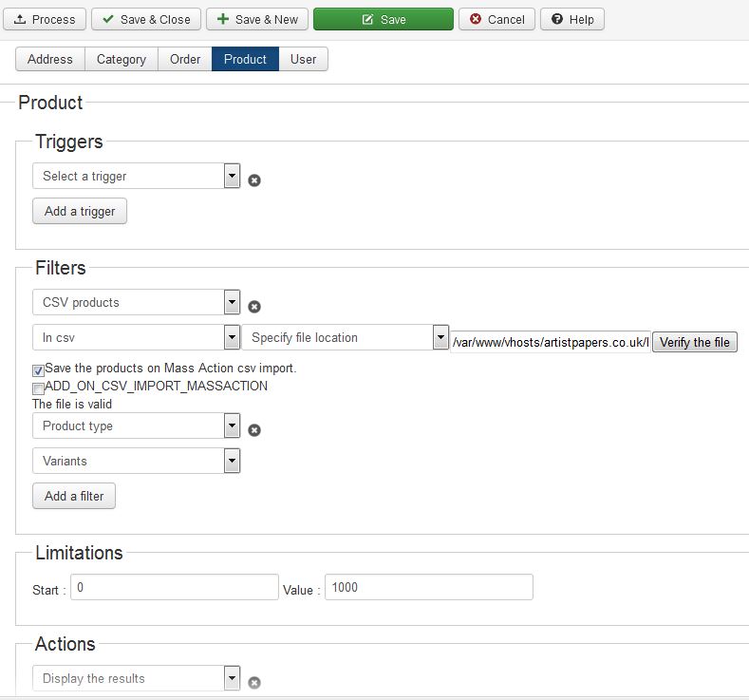The height and width of the screenshot is (700, 749).
Task: Remove the trigger with its X icon
Action: point(254,180)
